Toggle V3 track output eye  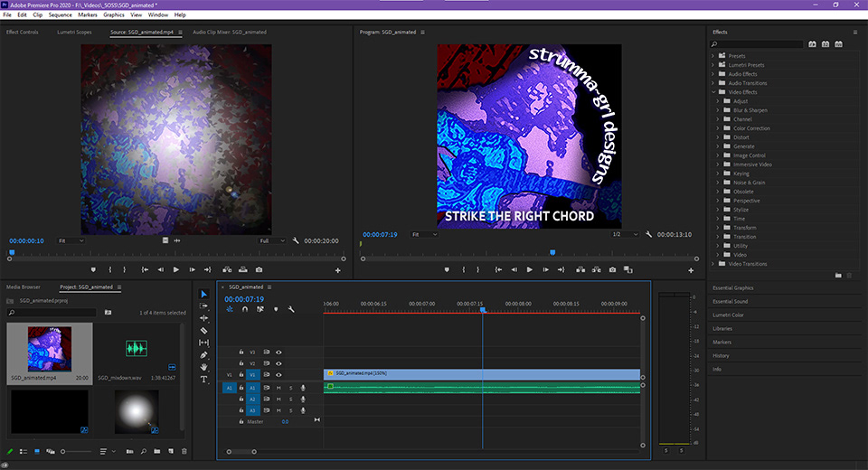(x=278, y=352)
